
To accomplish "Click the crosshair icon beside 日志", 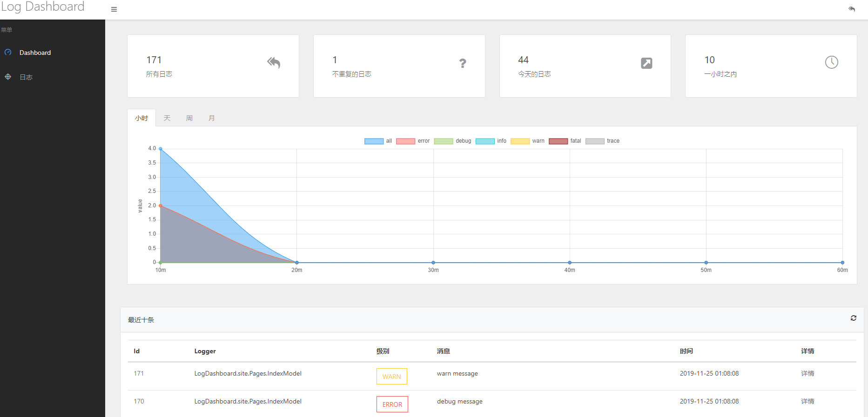I will tap(8, 77).
